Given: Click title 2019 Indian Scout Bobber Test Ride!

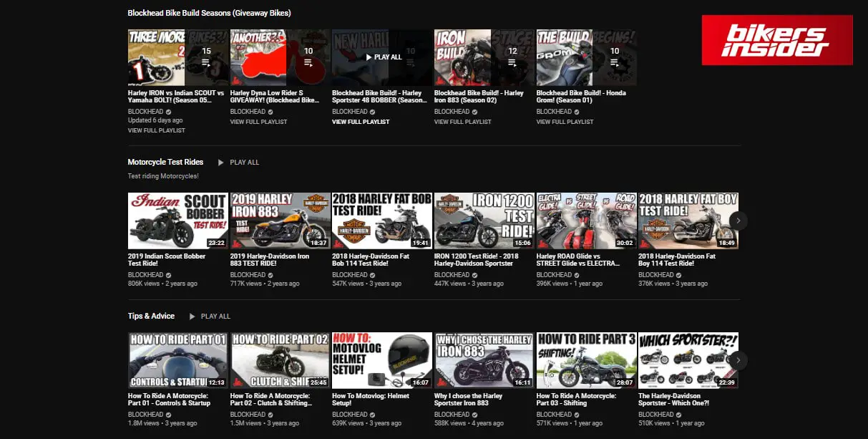Looking at the screenshot, I should click(167, 260).
